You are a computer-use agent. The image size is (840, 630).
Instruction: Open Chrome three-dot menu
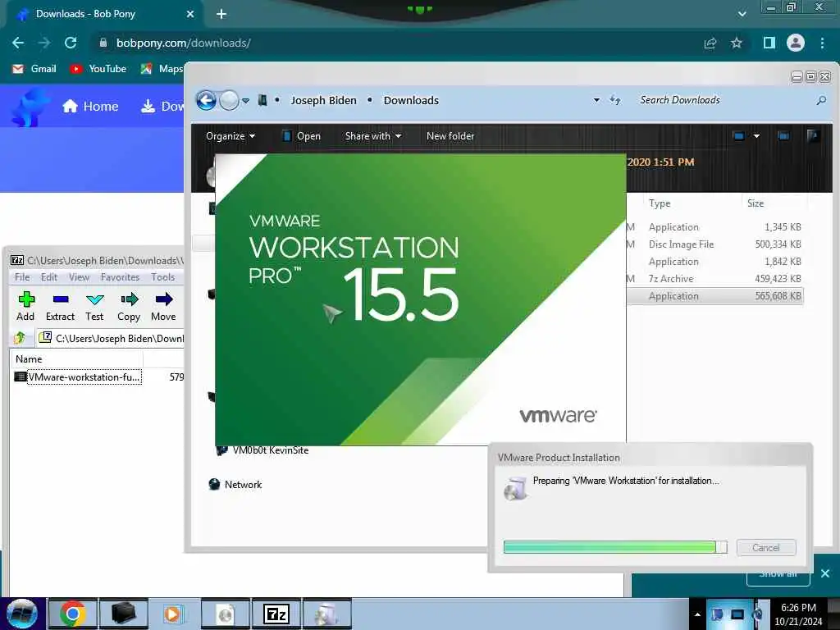coord(822,43)
